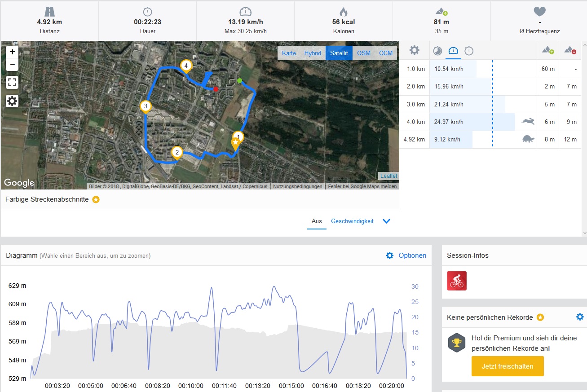Click the scrollbar up arrow beside splits table

584,44
